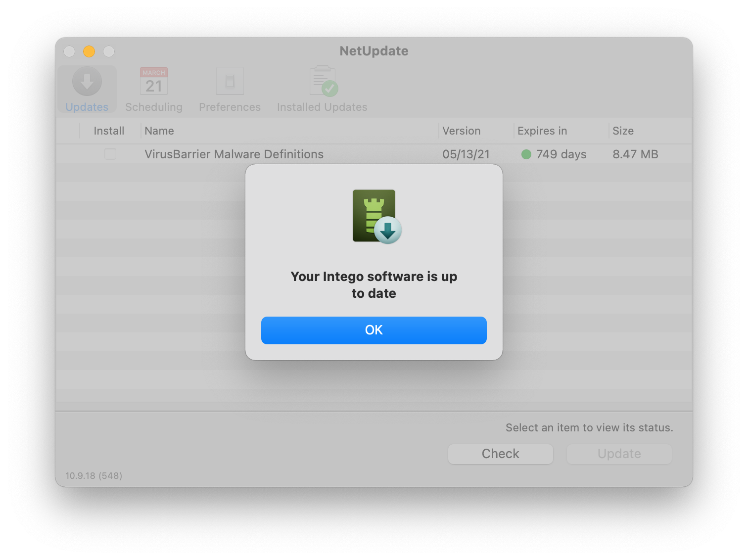Click OK in the up-to-date dialog
Screen dimensions: 748x560
pos(374,330)
